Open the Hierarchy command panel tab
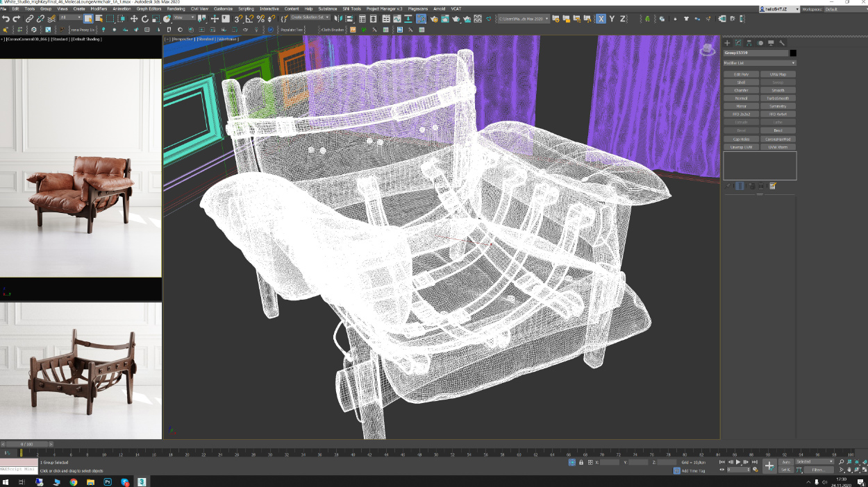The image size is (868, 487). (749, 43)
